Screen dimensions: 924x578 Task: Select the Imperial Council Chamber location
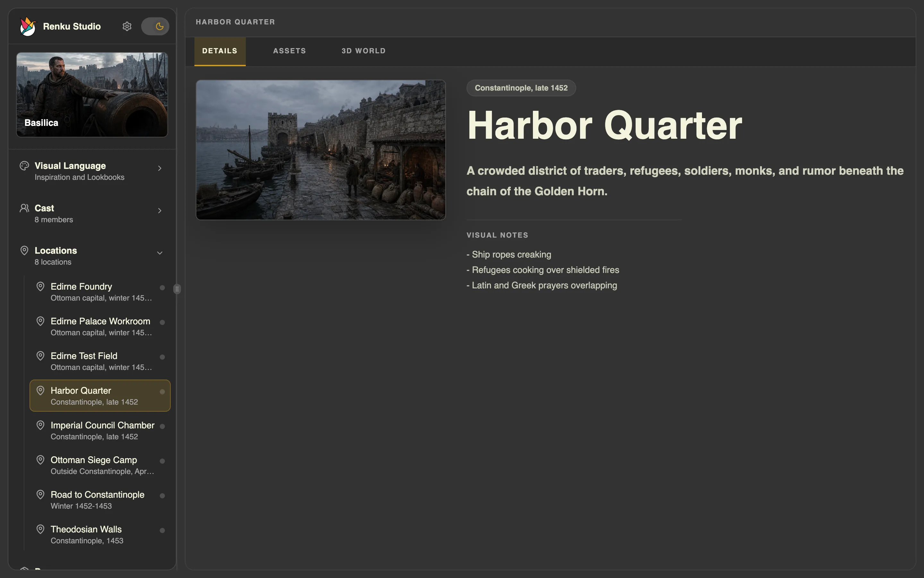100,430
